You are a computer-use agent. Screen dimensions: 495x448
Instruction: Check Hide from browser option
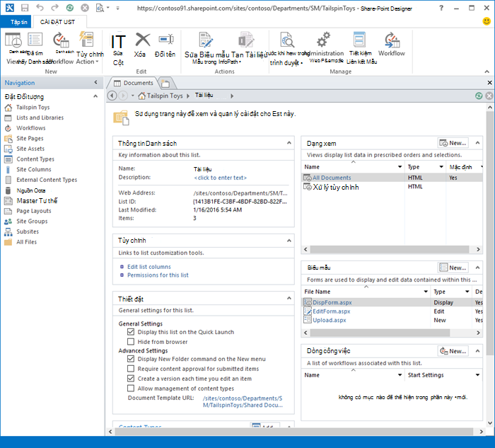pos(131,342)
